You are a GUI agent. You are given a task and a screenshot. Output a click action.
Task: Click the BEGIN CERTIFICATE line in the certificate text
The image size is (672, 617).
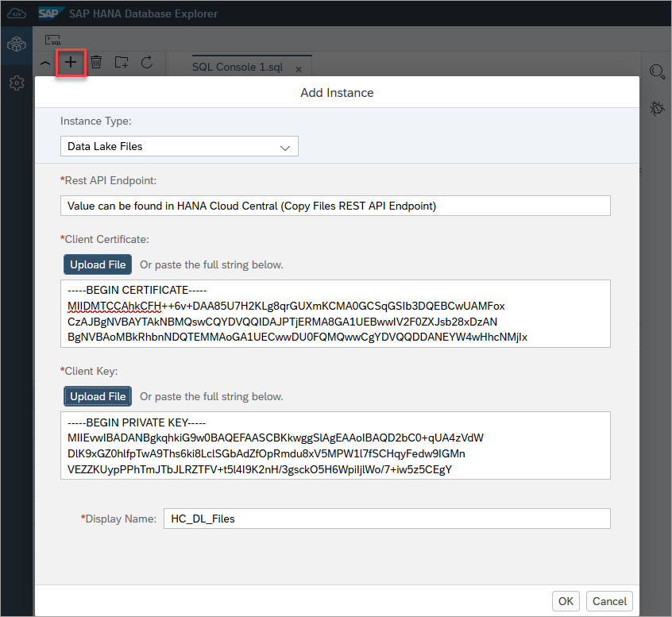point(137,290)
